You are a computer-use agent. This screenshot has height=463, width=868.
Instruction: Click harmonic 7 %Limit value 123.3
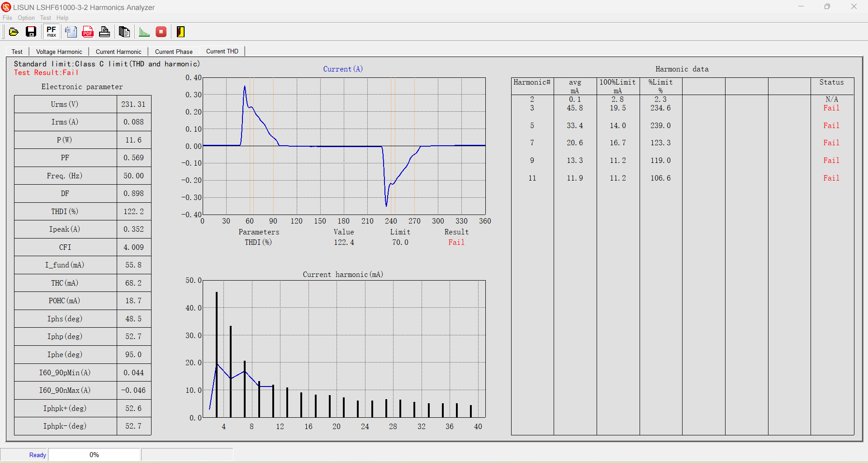coord(660,143)
